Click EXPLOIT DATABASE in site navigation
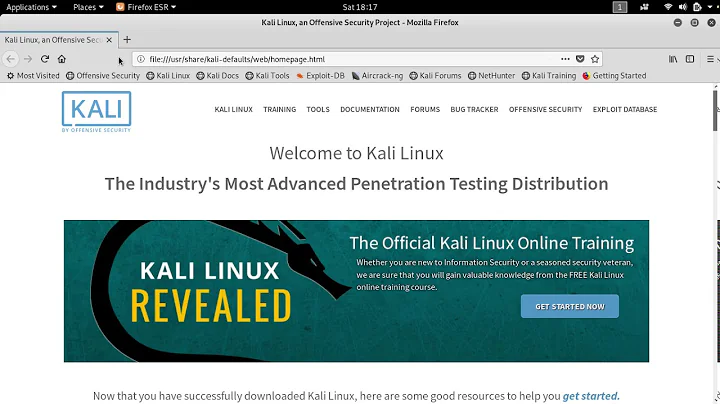 [x=625, y=109]
